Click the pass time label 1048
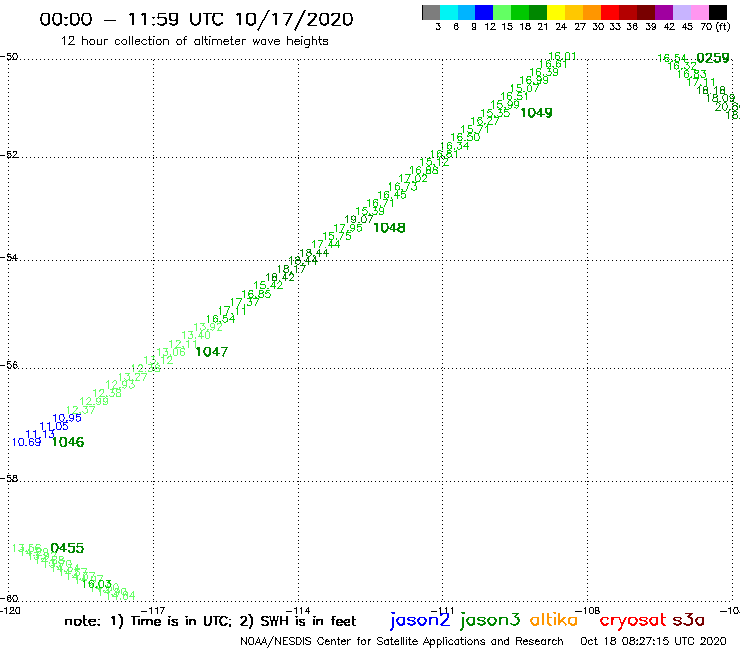 click(x=389, y=228)
